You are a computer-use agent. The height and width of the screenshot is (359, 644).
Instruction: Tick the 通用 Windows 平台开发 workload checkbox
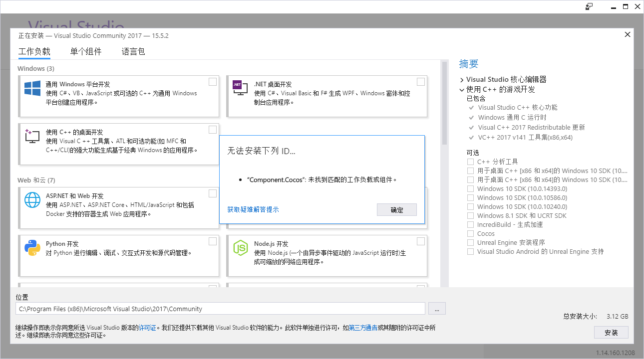[213, 82]
